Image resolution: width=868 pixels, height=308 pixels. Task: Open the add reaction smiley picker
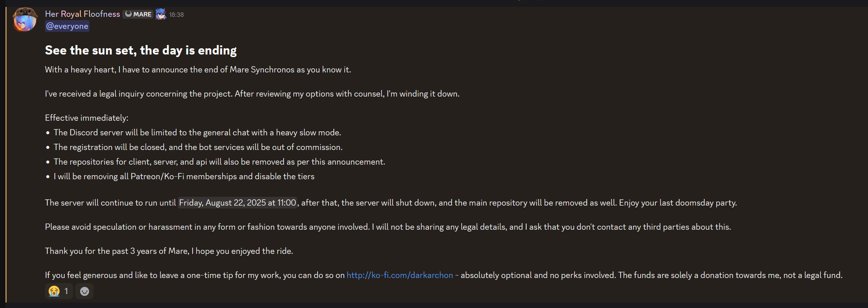(x=84, y=291)
